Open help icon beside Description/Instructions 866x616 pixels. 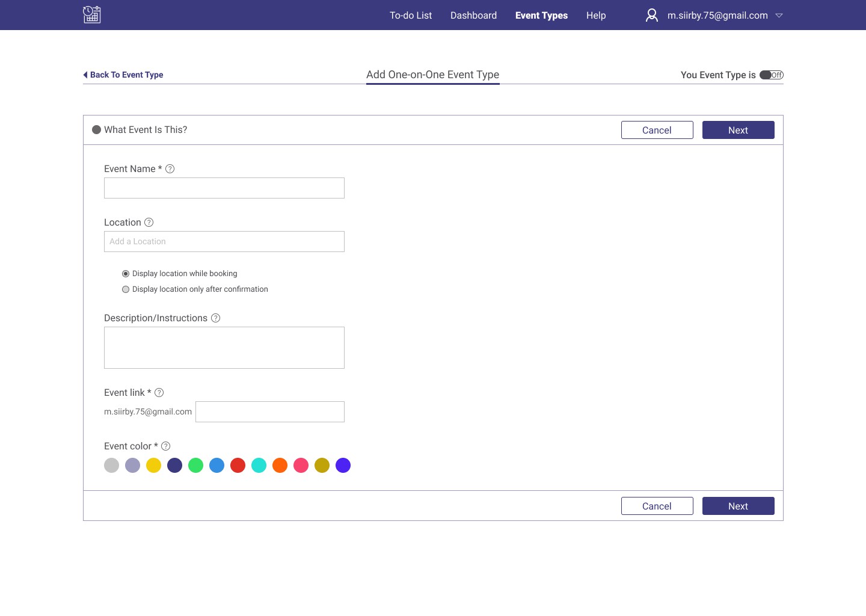(x=216, y=318)
